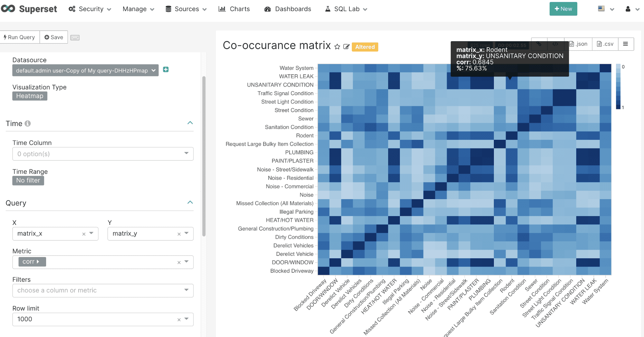Viewport: 644px width, 337px height.
Task: Open the embed code icon
Action: [x=555, y=44]
